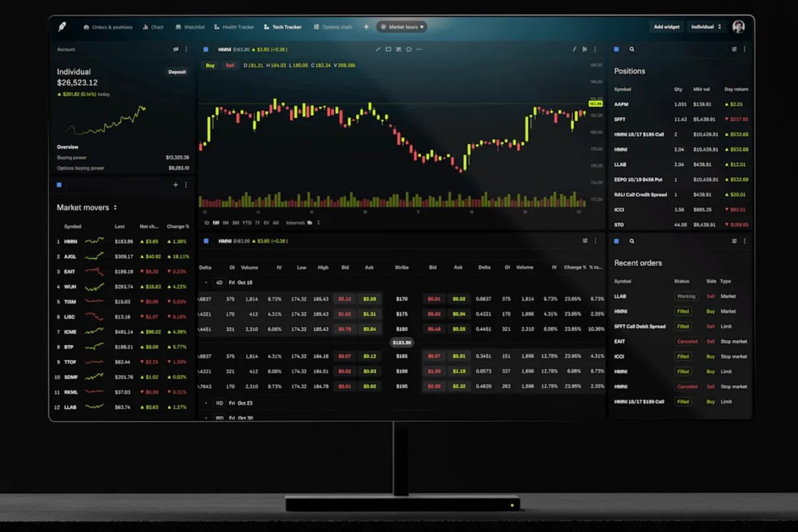Screen dimensions: 798x532
Task: Select the Watchlist icon in the top toolbar
Action: [178, 27]
